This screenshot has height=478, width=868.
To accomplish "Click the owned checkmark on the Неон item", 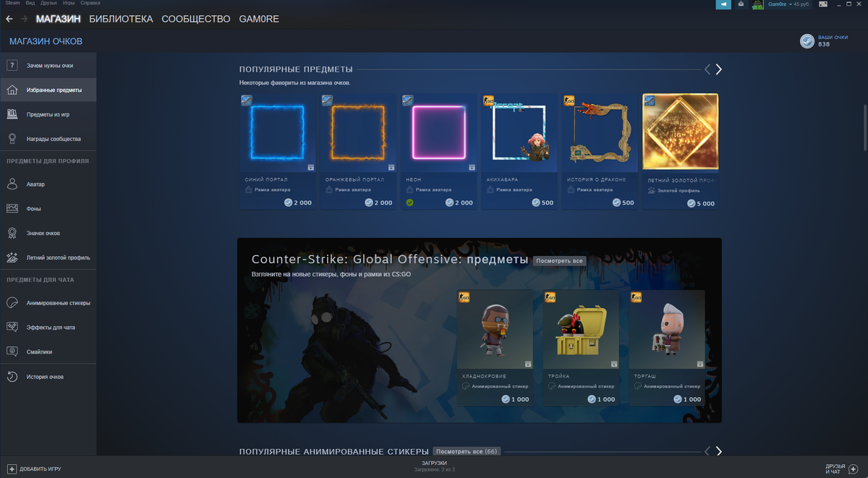I will (410, 202).
